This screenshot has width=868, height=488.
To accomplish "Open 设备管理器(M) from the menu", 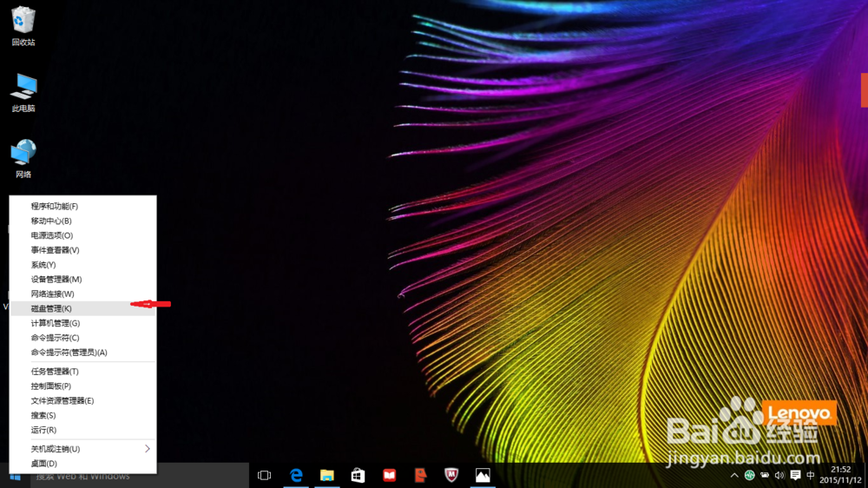I will 83,280.
